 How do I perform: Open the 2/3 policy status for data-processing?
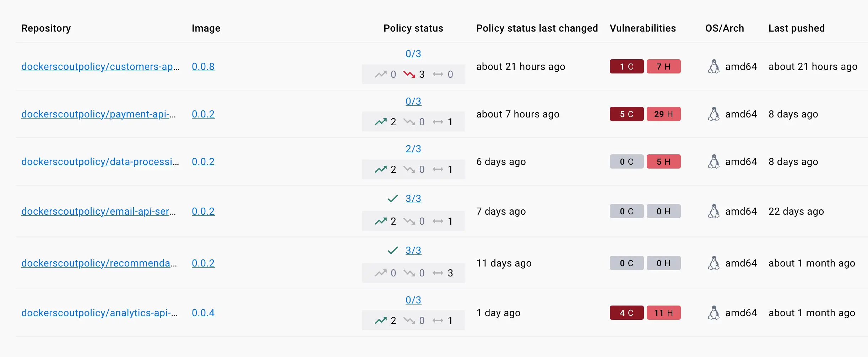(413, 149)
